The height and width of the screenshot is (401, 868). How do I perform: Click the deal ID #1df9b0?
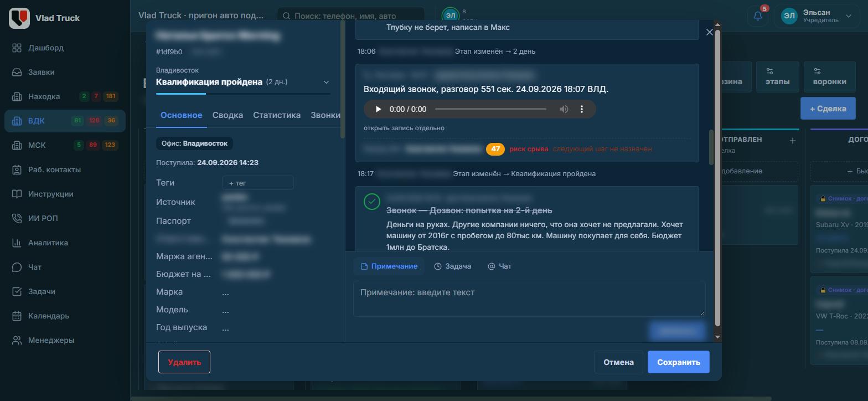169,52
